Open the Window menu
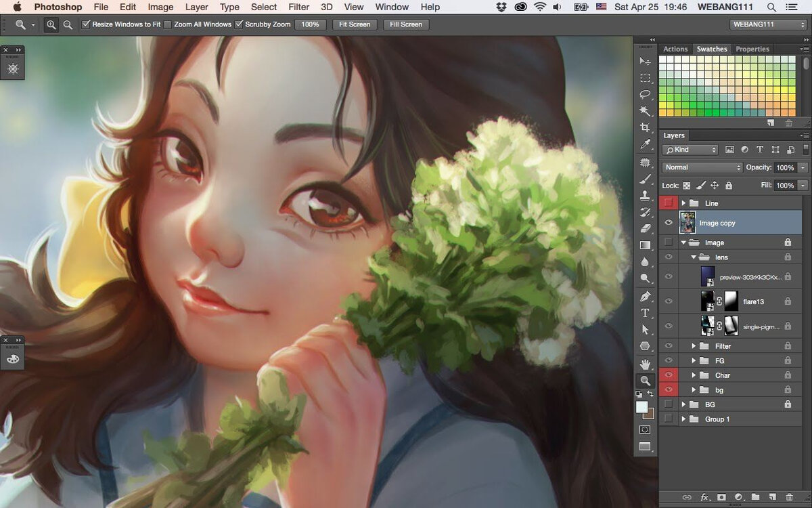 pos(392,7)
